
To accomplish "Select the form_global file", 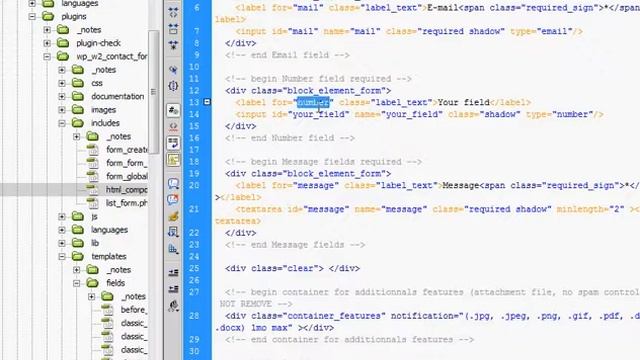I will tap(127, 176).
